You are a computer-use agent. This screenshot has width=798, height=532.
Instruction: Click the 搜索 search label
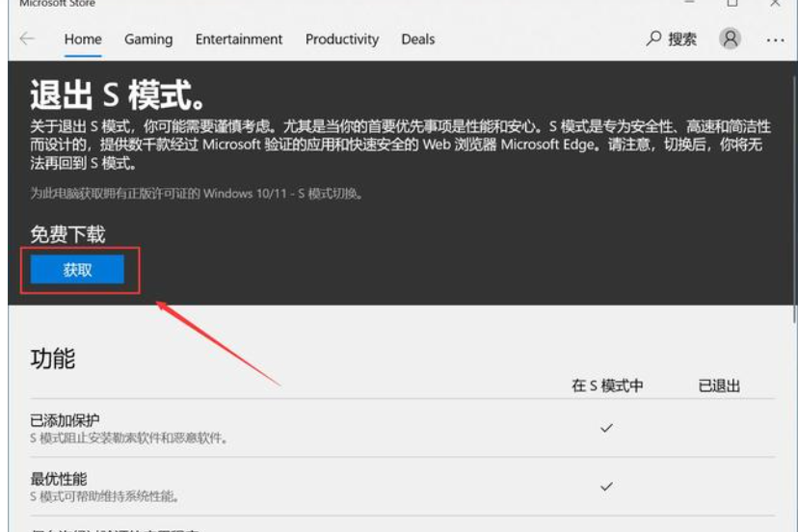[x=682, y=40]
